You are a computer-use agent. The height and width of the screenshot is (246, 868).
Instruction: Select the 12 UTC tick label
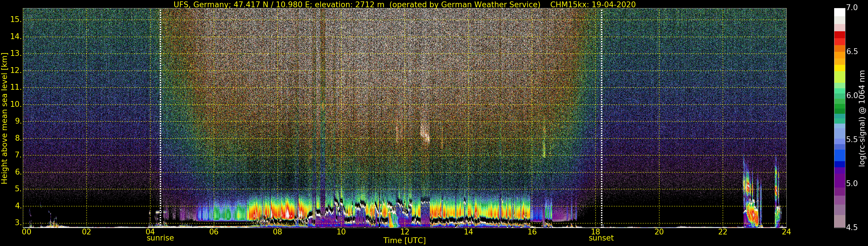click(405, 232)
